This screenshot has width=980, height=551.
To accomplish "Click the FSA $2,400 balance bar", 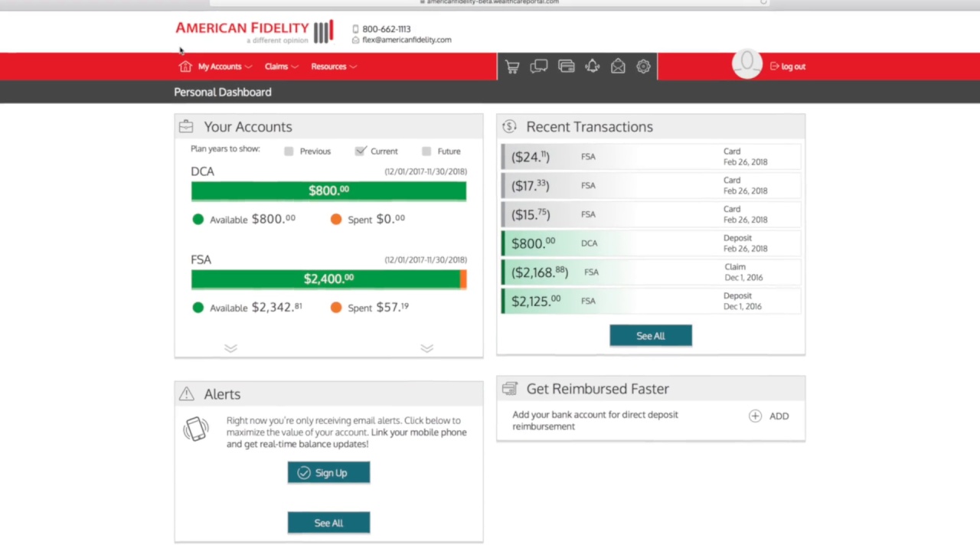I will (x=328, y=279).
